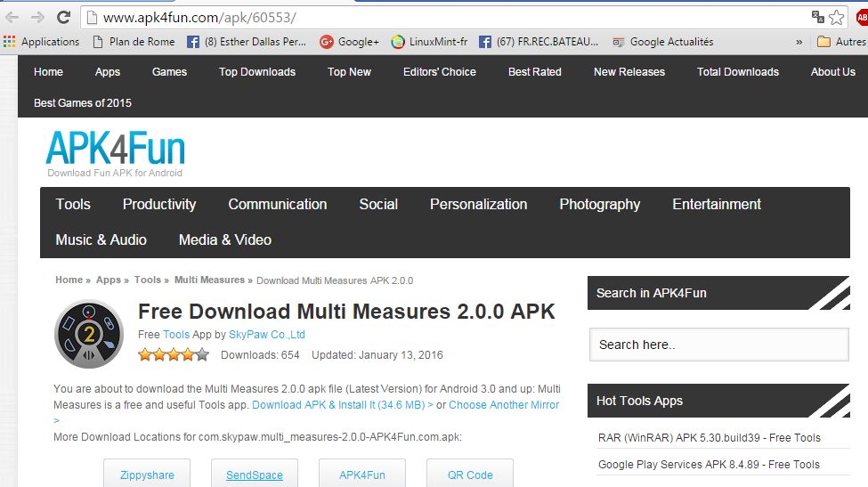Click the red AB extension icon
Screen dimensions: 868x487
pyautogui.click(x=862, y=18)
